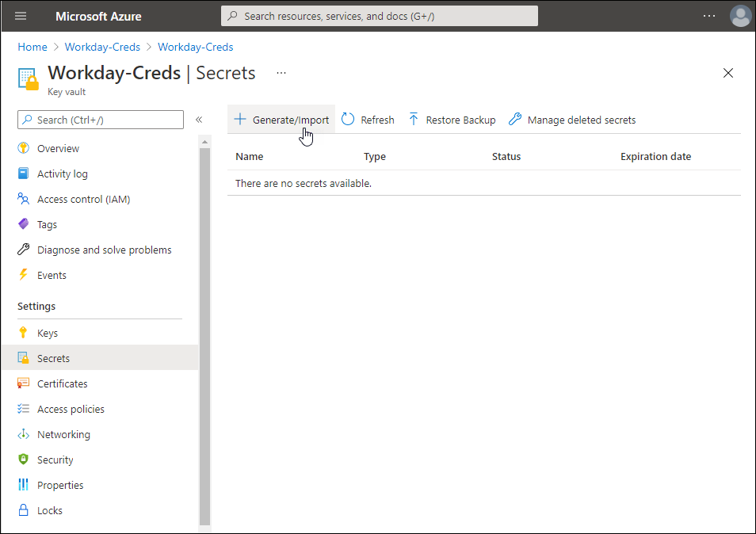Open the ellipsis menu beside Secrets title
756x534 pixels.
coord(281,73)
